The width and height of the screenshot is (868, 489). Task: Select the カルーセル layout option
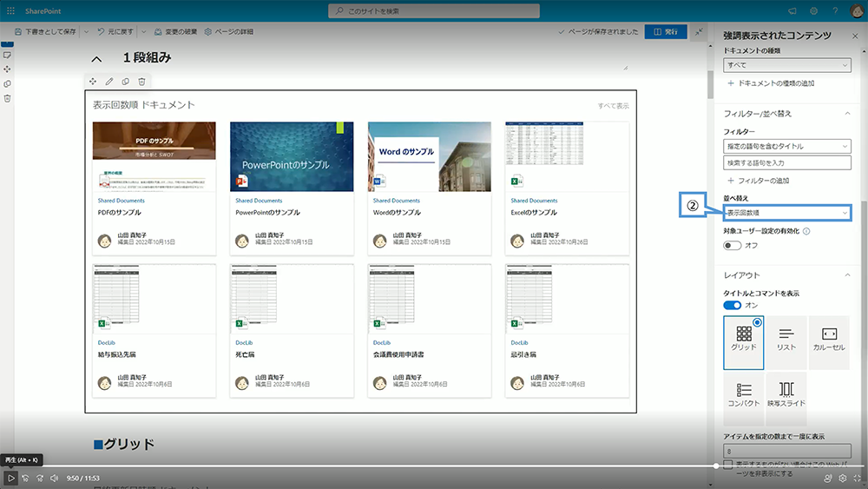click(x=829, y=342)
